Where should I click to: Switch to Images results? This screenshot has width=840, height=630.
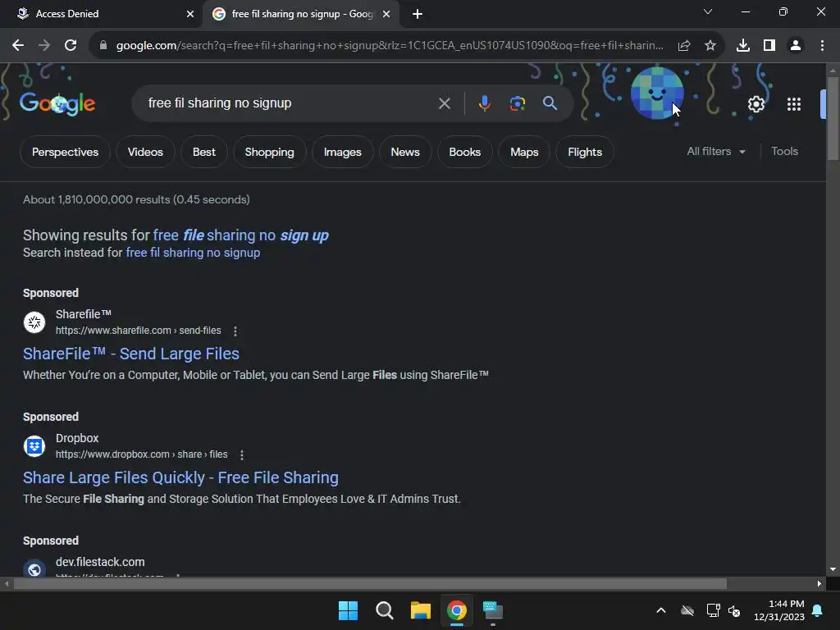[342, 152]
